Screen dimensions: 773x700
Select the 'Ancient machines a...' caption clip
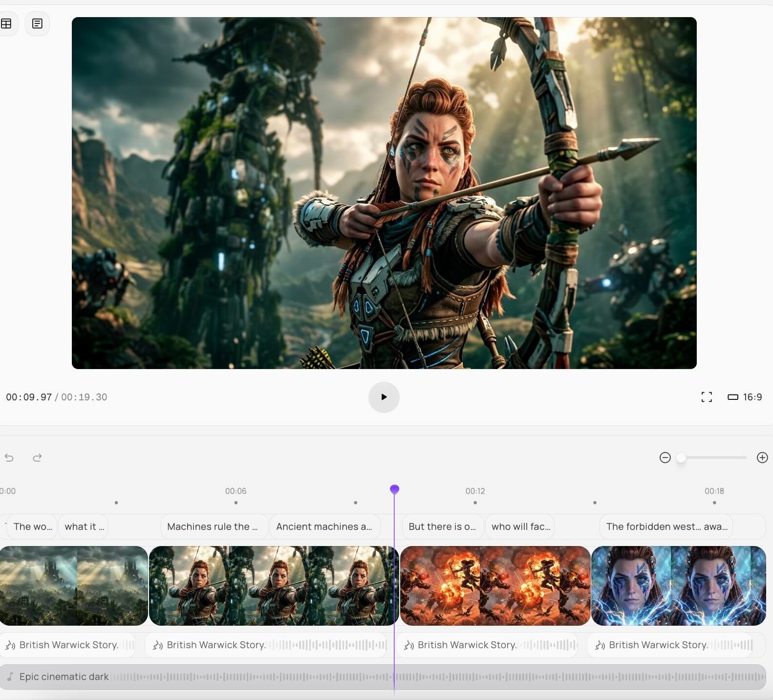coord(324,526)
